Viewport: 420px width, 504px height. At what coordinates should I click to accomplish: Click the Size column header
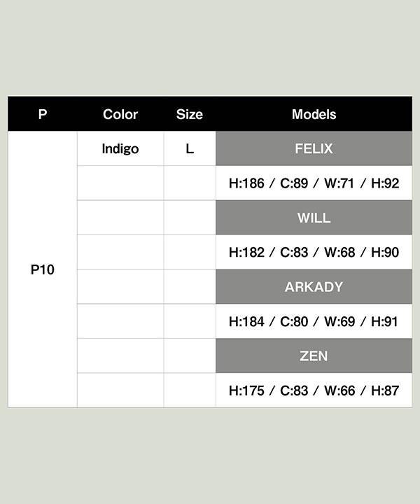click(190, 114)
